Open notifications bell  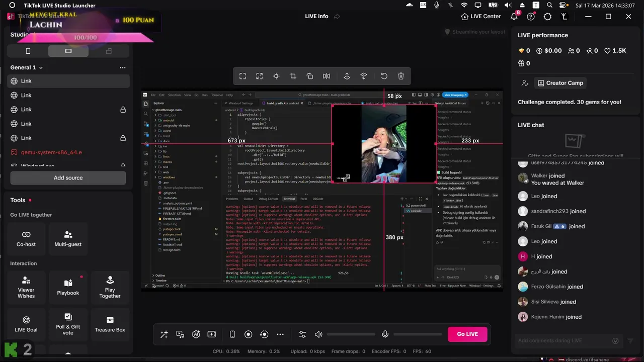514,17
